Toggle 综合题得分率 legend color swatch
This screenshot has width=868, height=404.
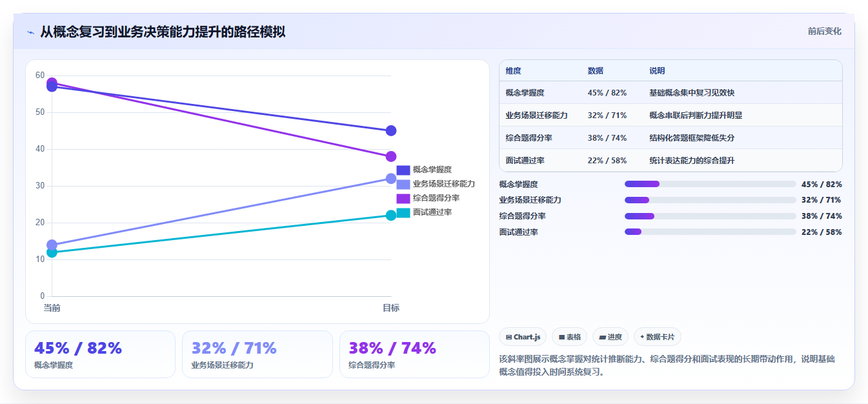click(x=403, y=198)
